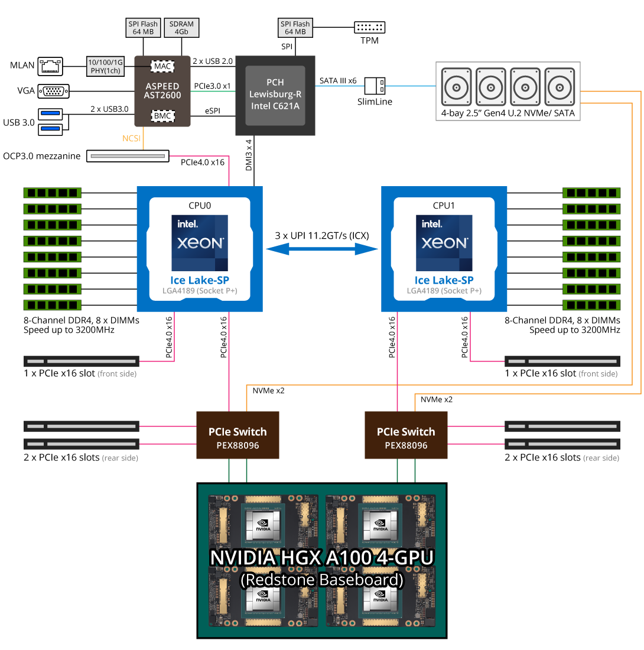Click the SPI Flash 64 MB box above ASPEED
This screenshot has width=644, height=650.
click(143, 28)
